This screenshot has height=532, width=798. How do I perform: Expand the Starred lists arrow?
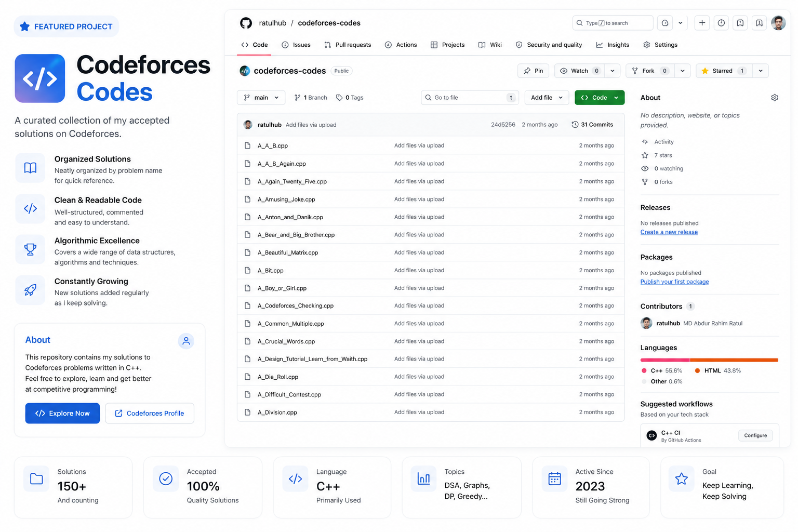(x=761, y=71)
